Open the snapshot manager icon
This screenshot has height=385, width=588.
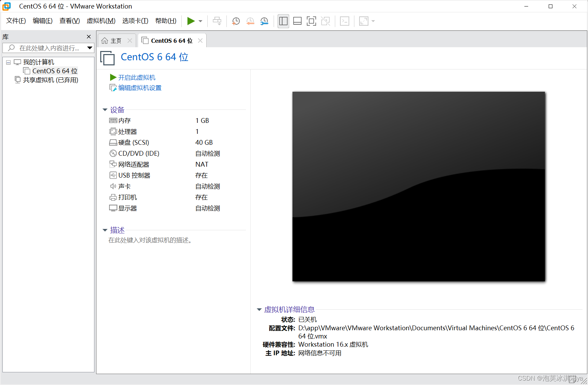(x=264, y=21)
